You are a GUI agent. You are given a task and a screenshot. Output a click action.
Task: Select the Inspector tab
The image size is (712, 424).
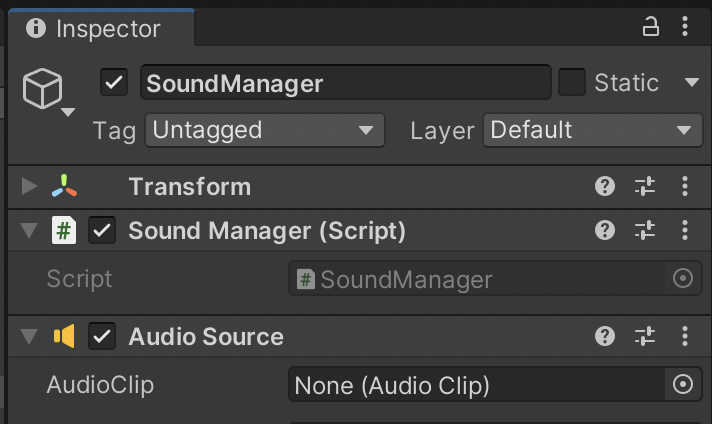tap(95, 29)
